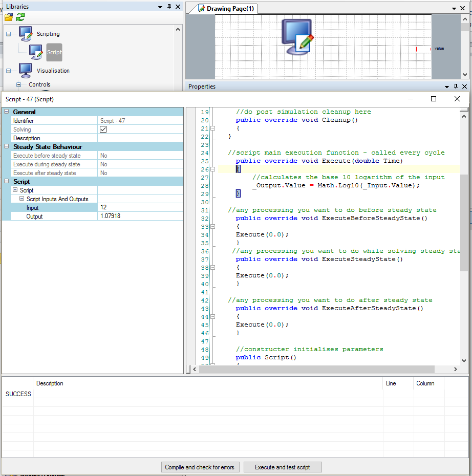Click the Input value field showing 12
The image size is (472, 476).
(140, 208)
